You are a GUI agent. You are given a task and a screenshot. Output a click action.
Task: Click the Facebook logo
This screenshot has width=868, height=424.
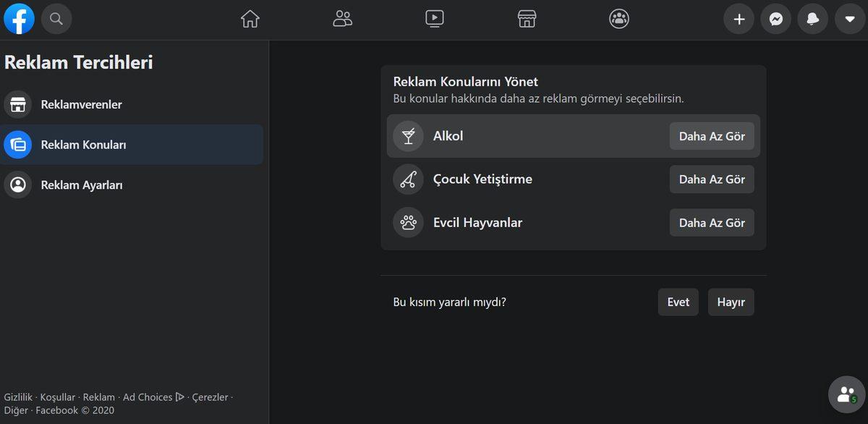click(19, 19)
